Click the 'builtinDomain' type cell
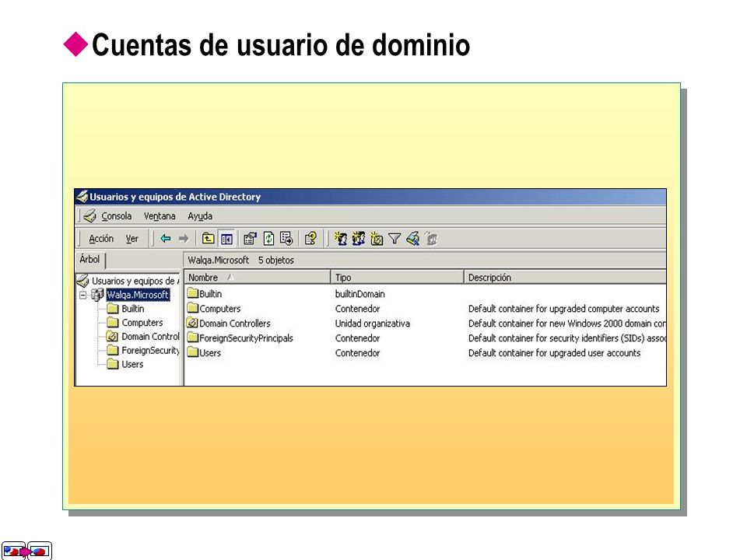The image size is (747, 560). (x=359, y=294)
